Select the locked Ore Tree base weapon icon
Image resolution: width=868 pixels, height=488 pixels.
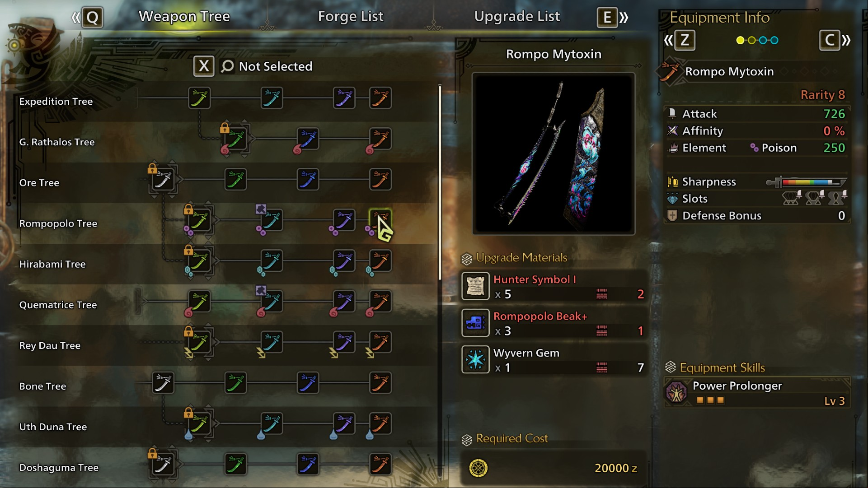pyautogui.click(x=163, y=180)
